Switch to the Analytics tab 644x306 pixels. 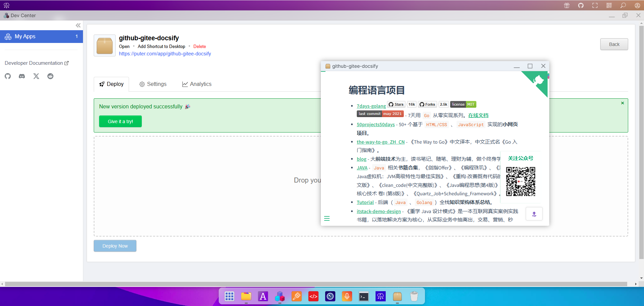click(197, 84)
